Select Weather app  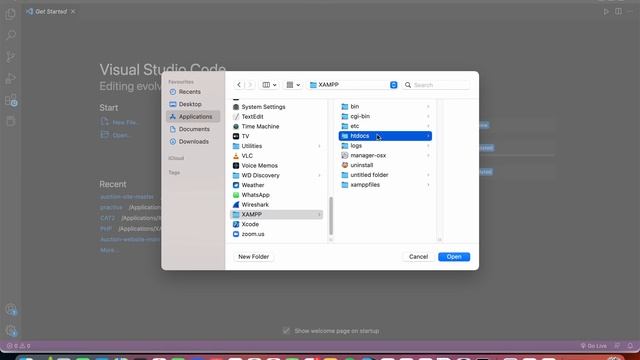click(x=277, y=185)
